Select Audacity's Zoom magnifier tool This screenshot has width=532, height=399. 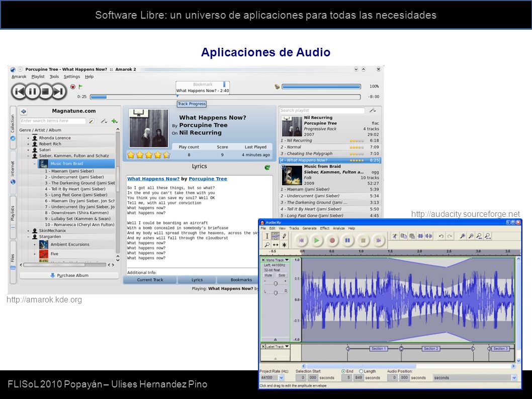pyautogui.click(x=267, y=245)
